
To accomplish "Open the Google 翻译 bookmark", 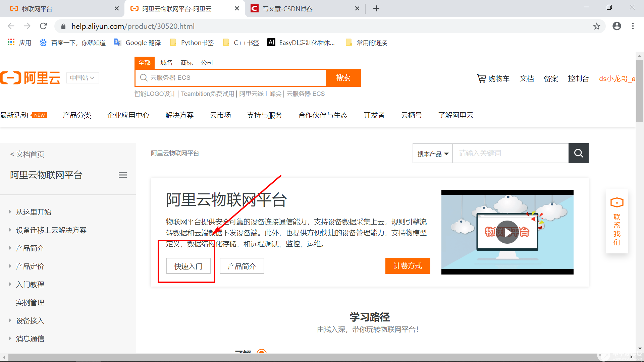I will pos(137,43).
